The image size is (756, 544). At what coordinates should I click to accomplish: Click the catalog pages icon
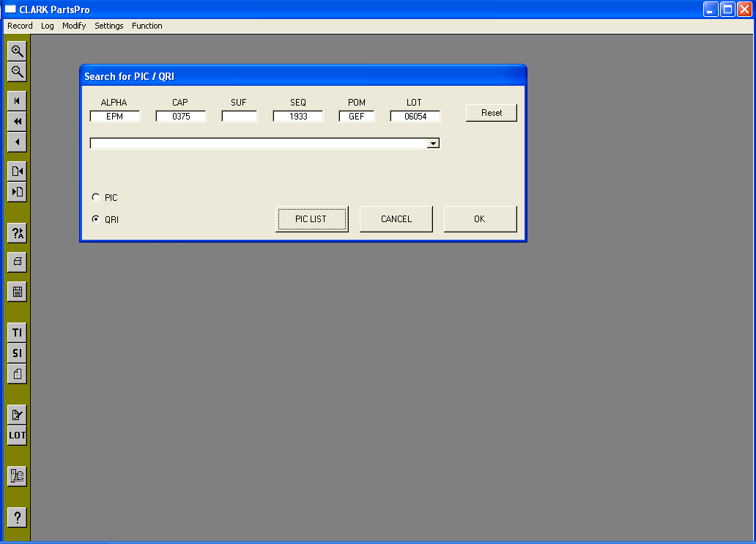point(17,477)
